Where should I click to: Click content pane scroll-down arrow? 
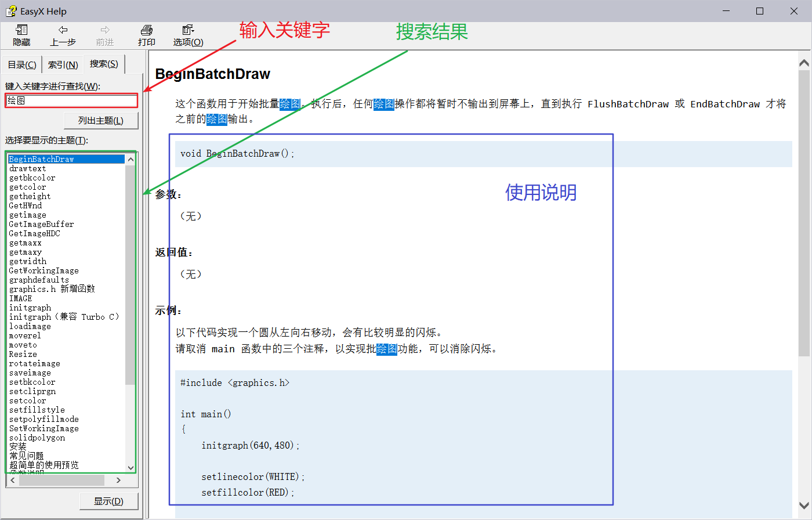[803, 505]
